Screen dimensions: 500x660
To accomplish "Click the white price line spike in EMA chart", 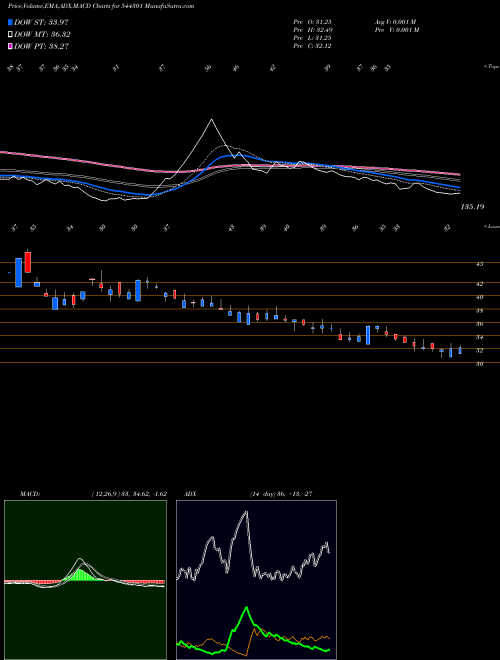I will (212, 120).
